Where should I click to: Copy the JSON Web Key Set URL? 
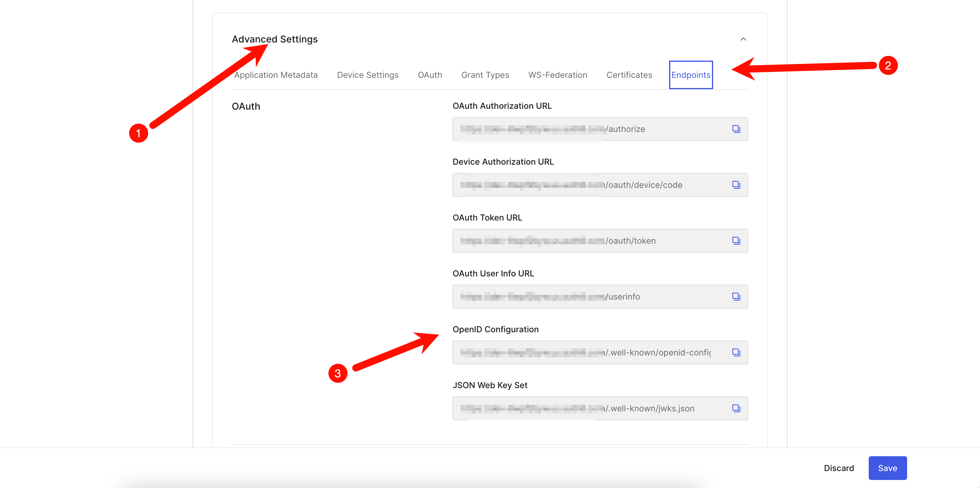(736, 408)
